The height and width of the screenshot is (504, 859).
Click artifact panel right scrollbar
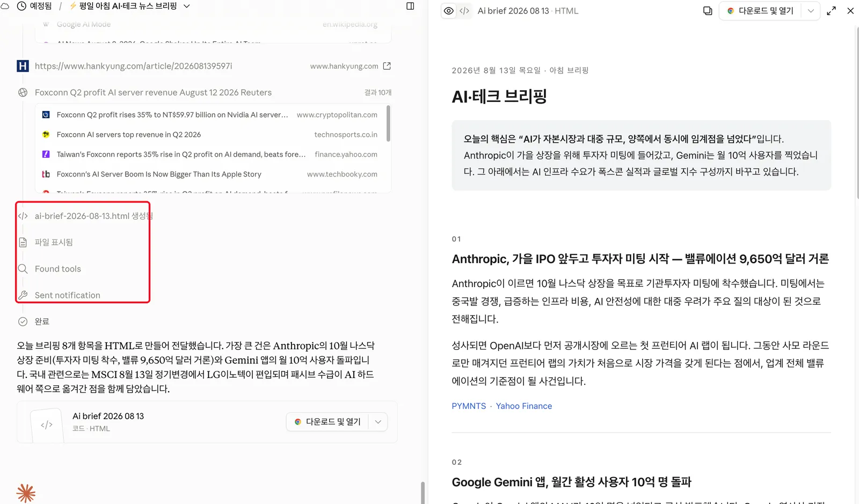point(857,113)
